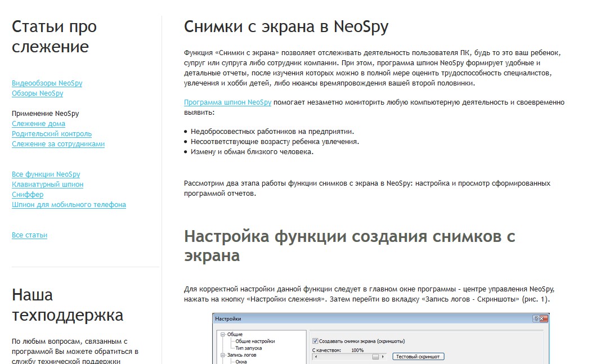Viewport: 614px width, 364px height.
Task: Click the Настройка функции создания снимков heading
Action: [x=349, y=246]
